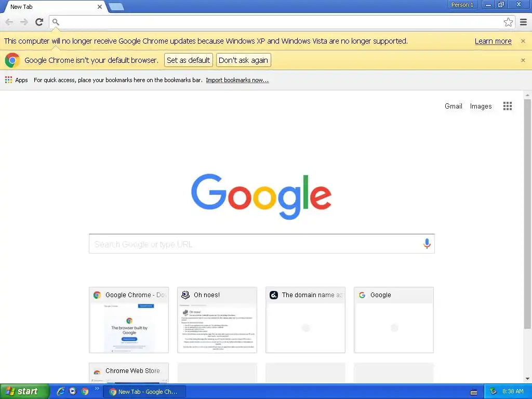Click the address bar input

pos(282,22)
